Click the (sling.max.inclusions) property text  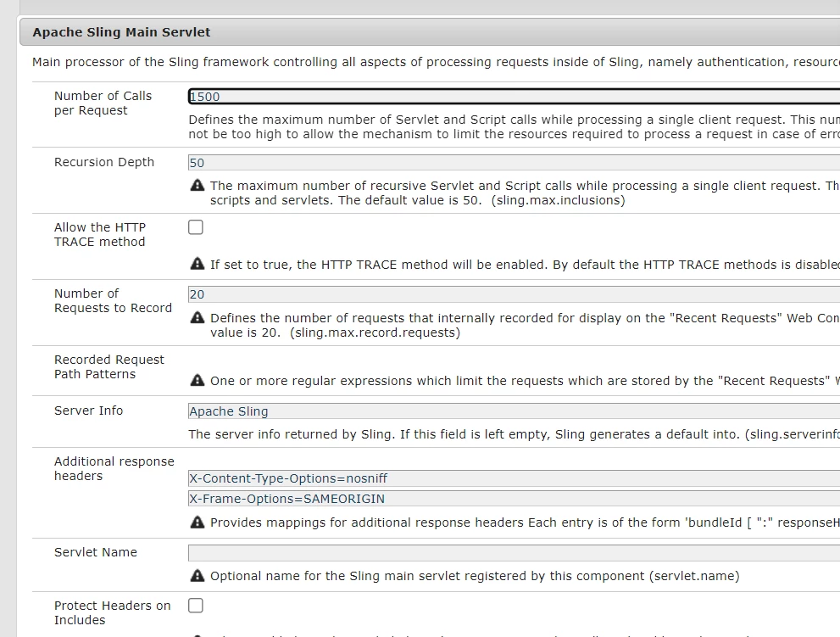[559, 200]
